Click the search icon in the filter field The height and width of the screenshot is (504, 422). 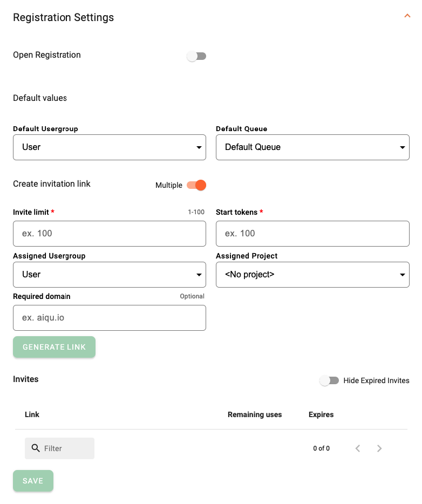click(x=36, y=448)
